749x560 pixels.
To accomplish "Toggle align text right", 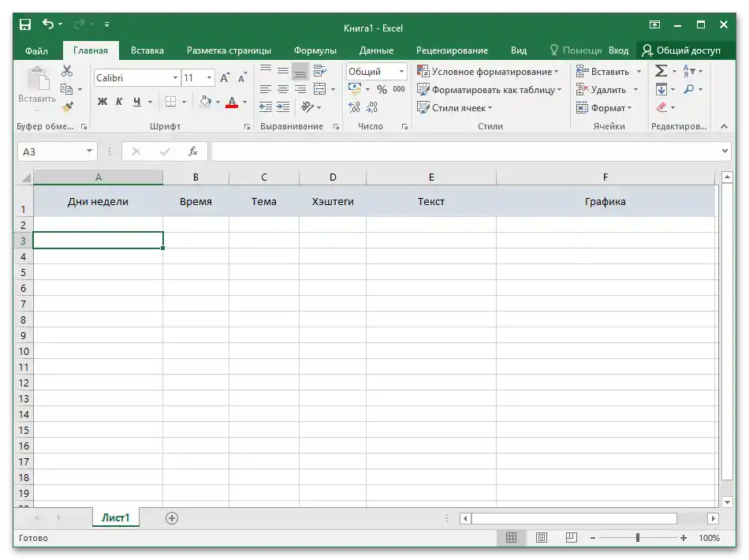I will [x=300, y=89].
